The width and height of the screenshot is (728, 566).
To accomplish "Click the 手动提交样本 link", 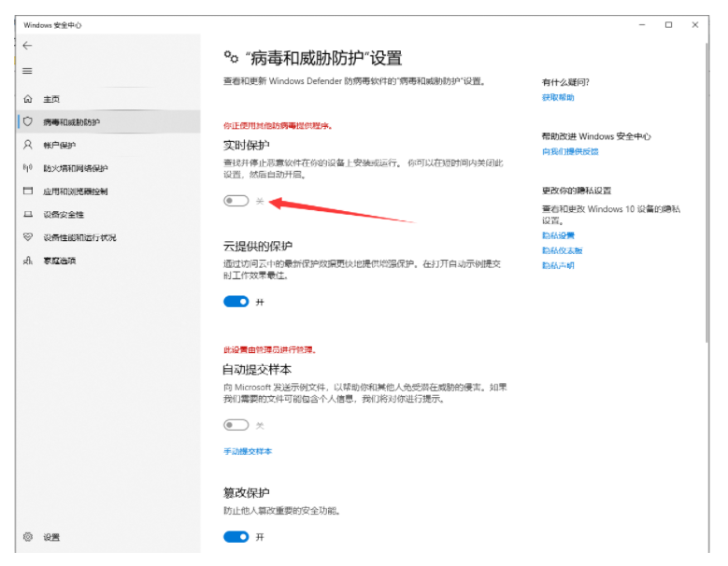I will tap(248, 451).
